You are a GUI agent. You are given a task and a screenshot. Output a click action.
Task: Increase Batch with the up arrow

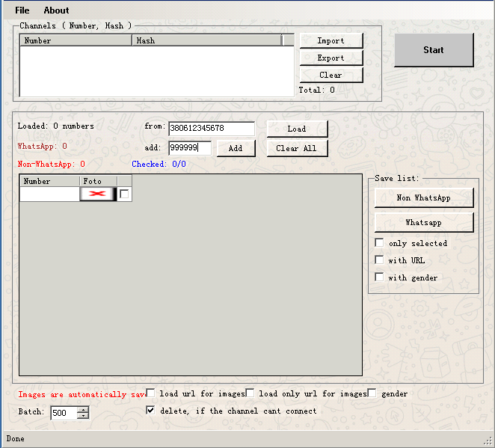click(83, 410)
